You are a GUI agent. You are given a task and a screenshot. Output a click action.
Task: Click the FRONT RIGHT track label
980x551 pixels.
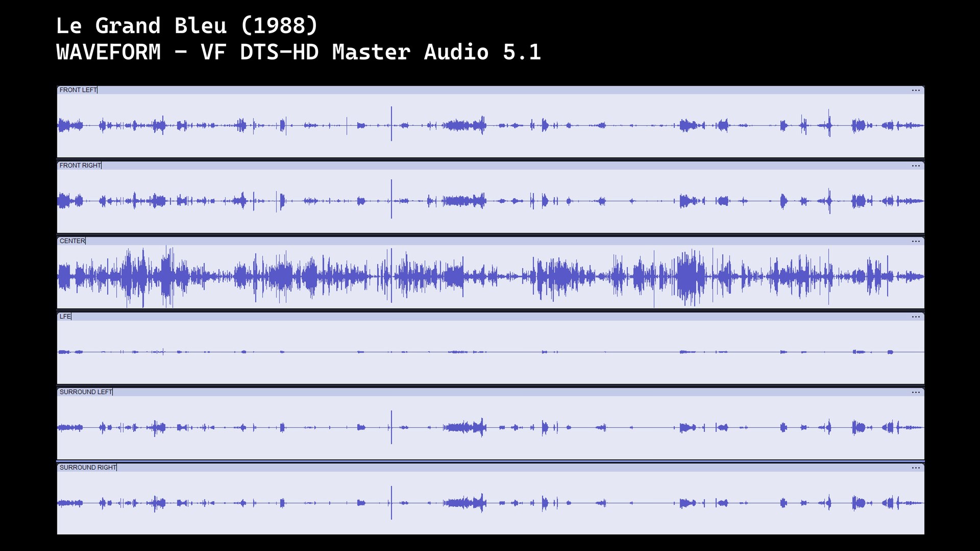[80, 166]
